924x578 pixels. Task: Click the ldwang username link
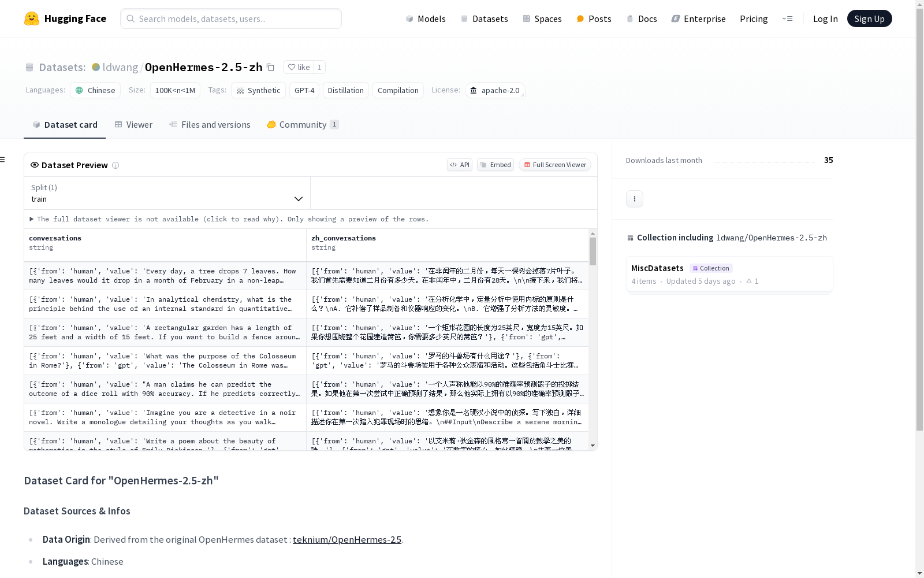tap(120, 67)
